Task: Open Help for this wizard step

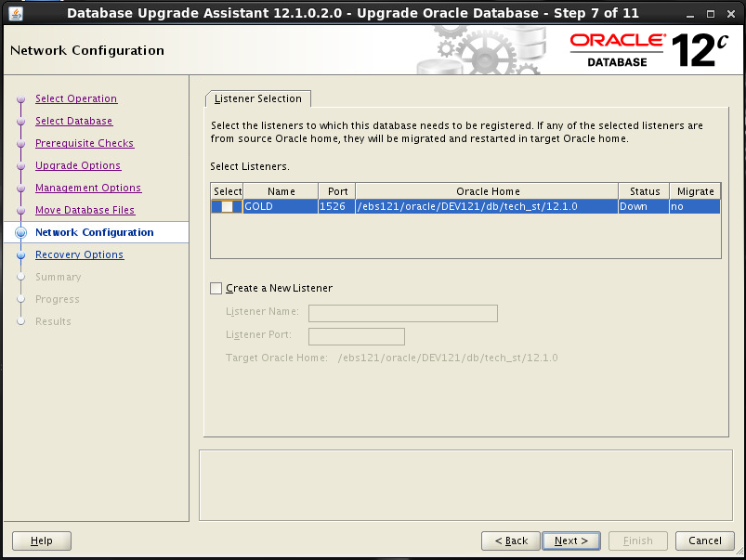Action: (41, 540)
